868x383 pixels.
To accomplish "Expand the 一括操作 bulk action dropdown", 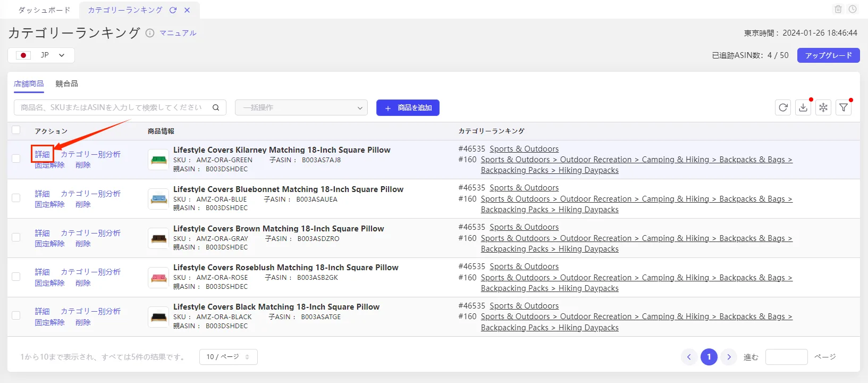I will coord(301,107).
